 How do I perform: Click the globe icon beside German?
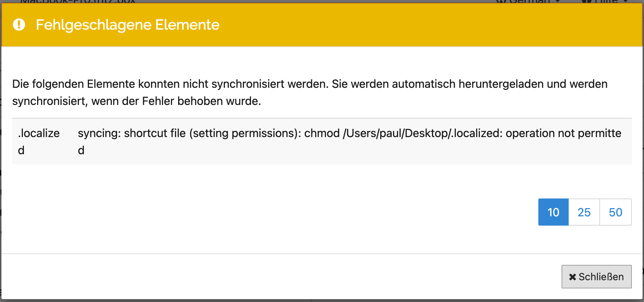pos(502,1)
